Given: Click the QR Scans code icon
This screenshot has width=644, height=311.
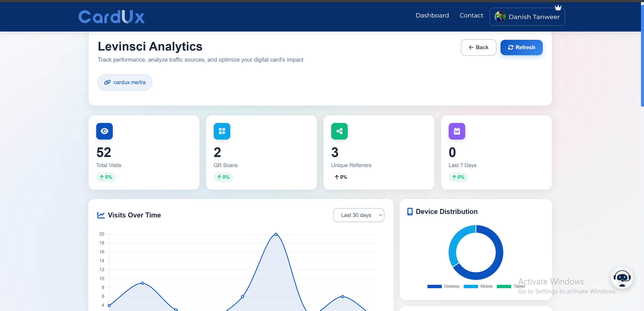Looking at the screenshot, I should [x=222, y=131].
